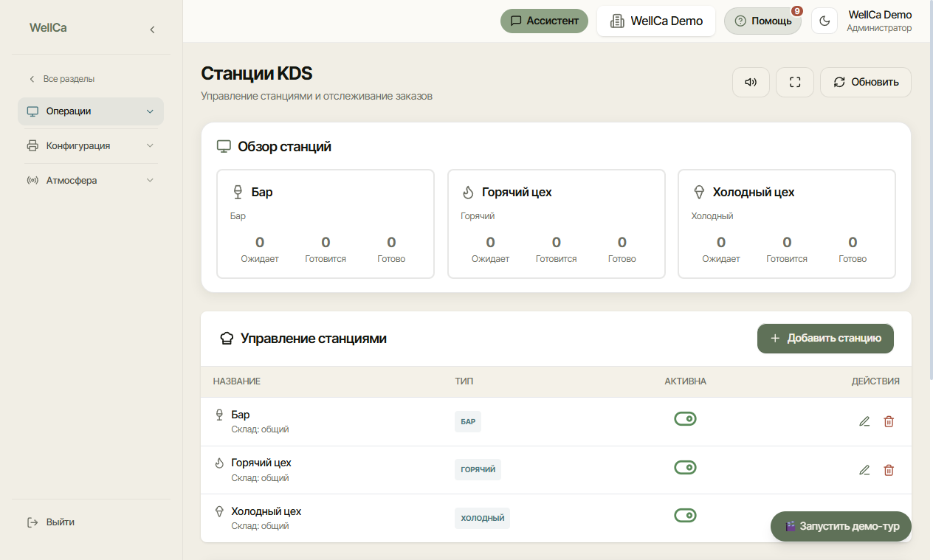Screen dimensions: 933x560
Task: Expand the Конфигурация section chevron
Action: [150, 145]
